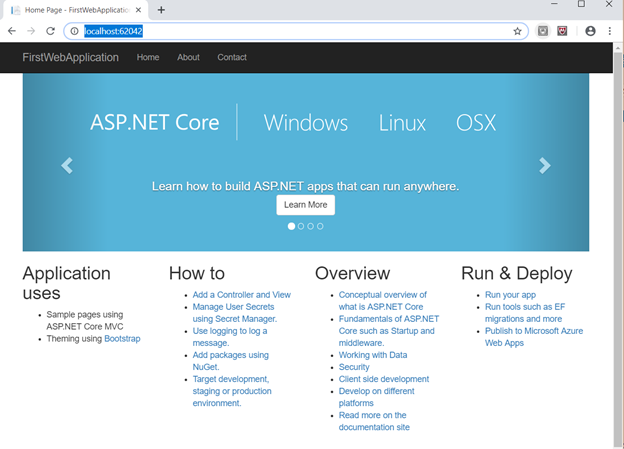Image resolution: width=624 pixels, height=449 pixels.
Task: Select the Home Page - FirstWebApplication tab
Action: [x=76, y=10]
